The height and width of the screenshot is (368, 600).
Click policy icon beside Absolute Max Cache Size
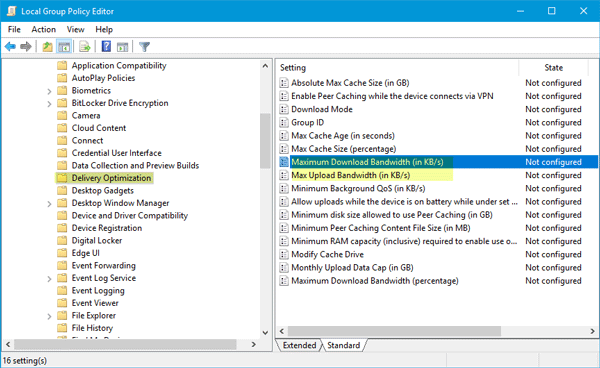[x=284, y=83]
